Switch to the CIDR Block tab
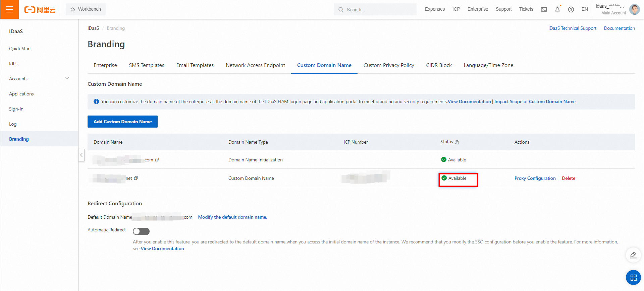644x291 pixels. click(439, 65)
